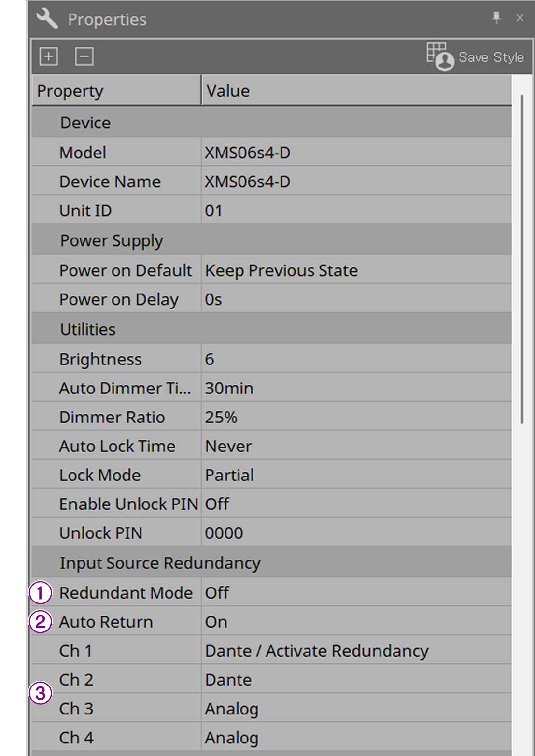Edit the Device Name value field

[356, 181]
